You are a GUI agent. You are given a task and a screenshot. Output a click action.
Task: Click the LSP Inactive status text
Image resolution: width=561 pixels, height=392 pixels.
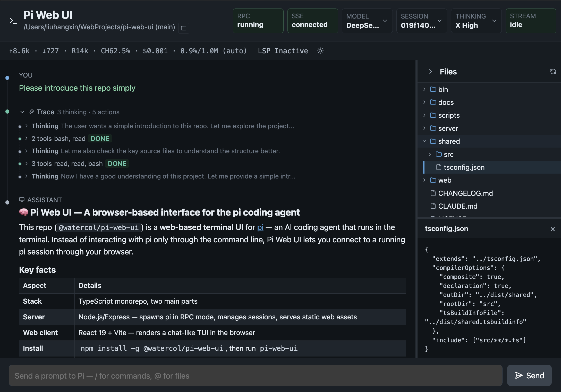tap(283, 51)
